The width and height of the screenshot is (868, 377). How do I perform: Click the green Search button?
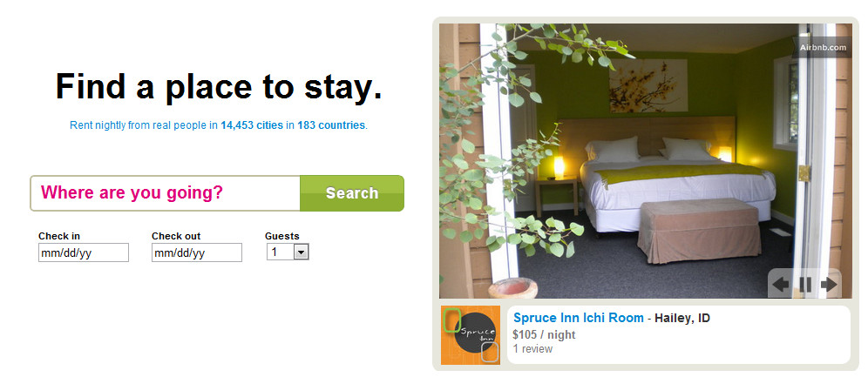(352, 193)
